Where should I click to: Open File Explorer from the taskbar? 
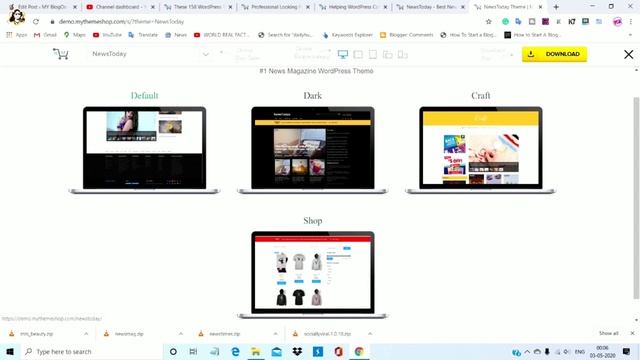pos(256,351)
